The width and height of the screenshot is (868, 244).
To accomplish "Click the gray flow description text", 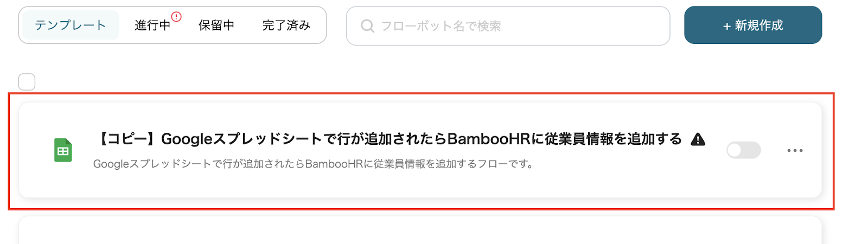I will pos(314,164).
